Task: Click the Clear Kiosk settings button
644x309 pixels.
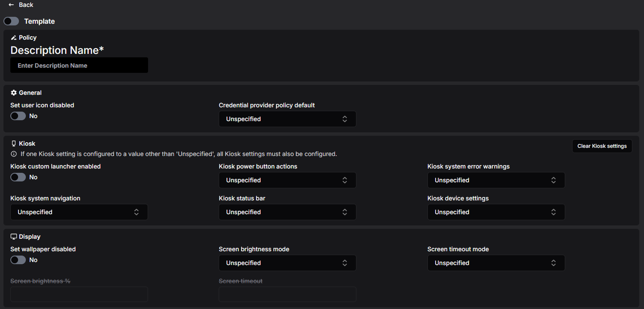Action: click(602, 146)
